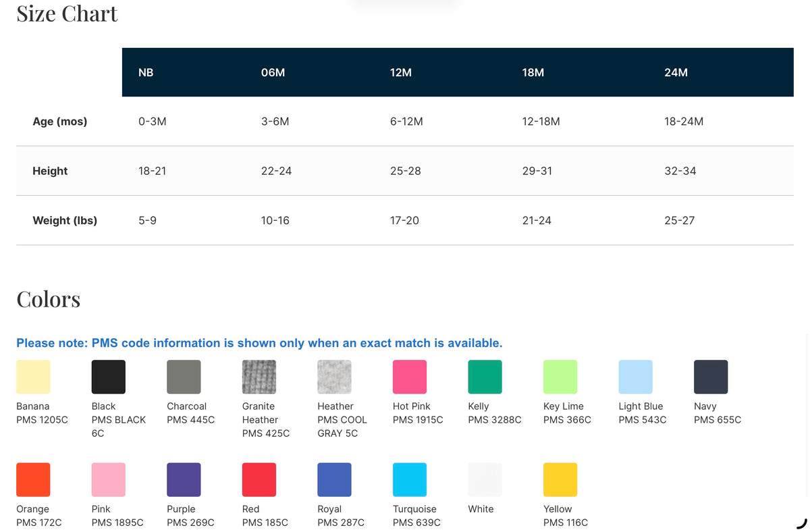810x532 pixels.
Task: Select the White color swatch
Action: [x=485, y=479]
